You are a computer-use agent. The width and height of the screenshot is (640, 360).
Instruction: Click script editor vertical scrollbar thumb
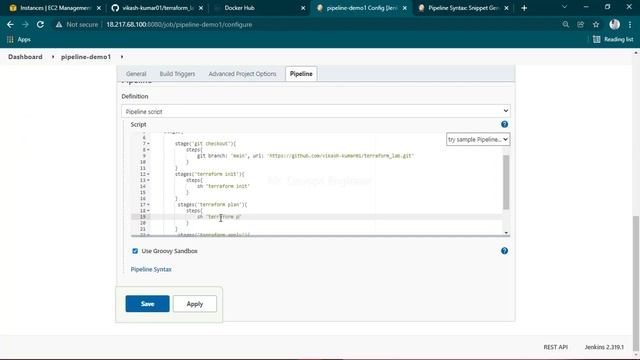point(506,182)
